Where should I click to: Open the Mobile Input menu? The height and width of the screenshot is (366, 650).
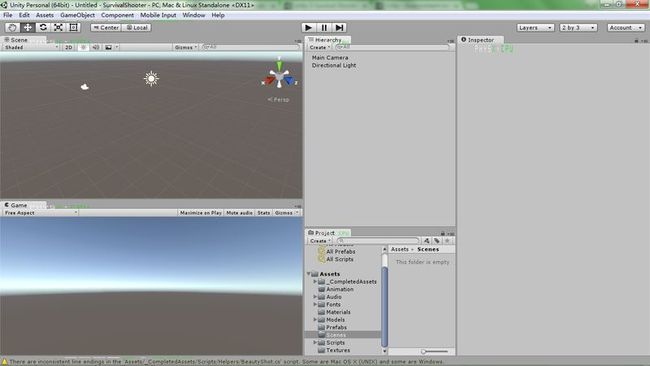pos(158,15)
